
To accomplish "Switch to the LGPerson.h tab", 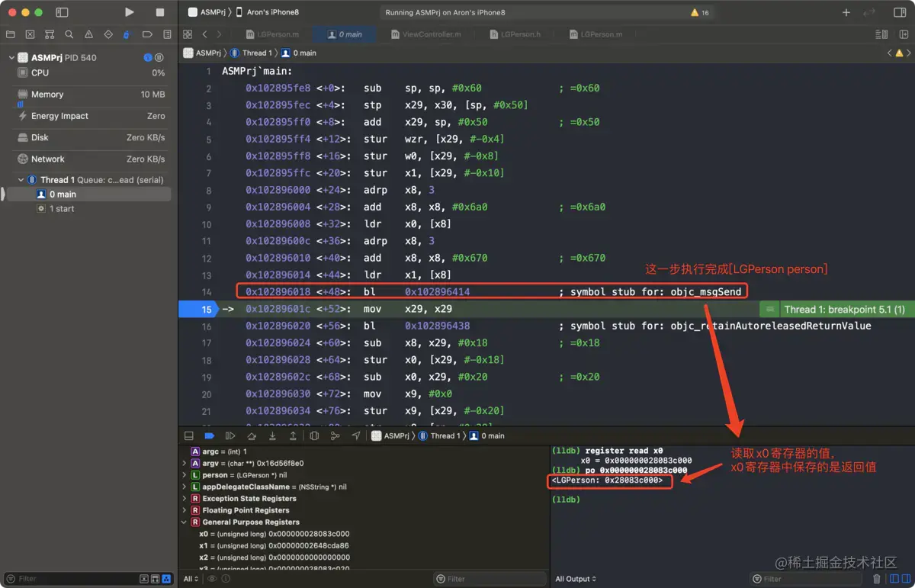I will tap(515, 34).
